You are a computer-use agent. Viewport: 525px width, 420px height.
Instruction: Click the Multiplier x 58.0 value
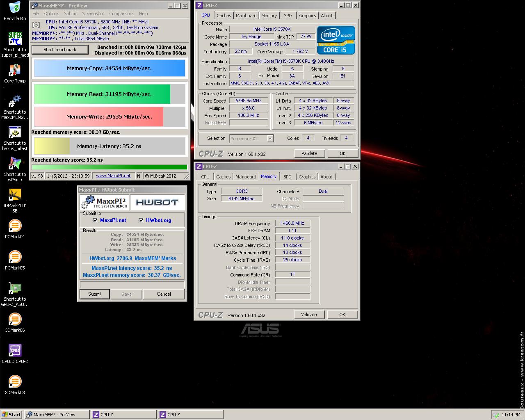click(x=249, y=108)
